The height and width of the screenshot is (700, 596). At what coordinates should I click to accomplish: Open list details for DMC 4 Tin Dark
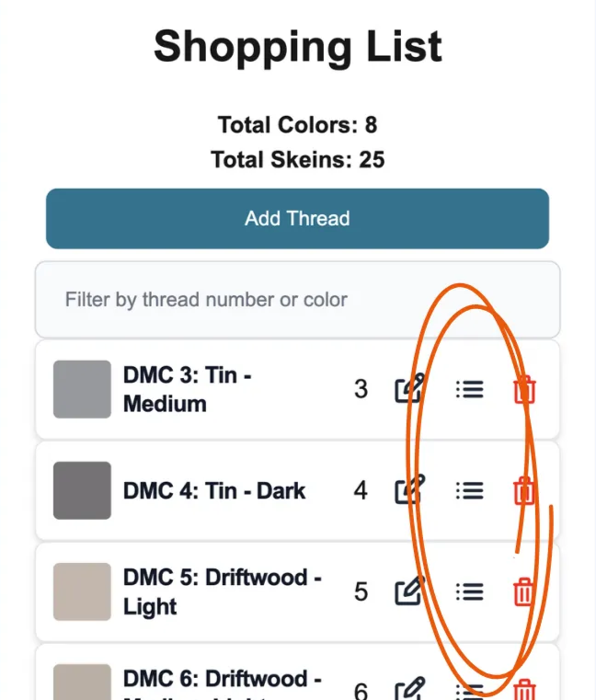[x=469, y=490]
